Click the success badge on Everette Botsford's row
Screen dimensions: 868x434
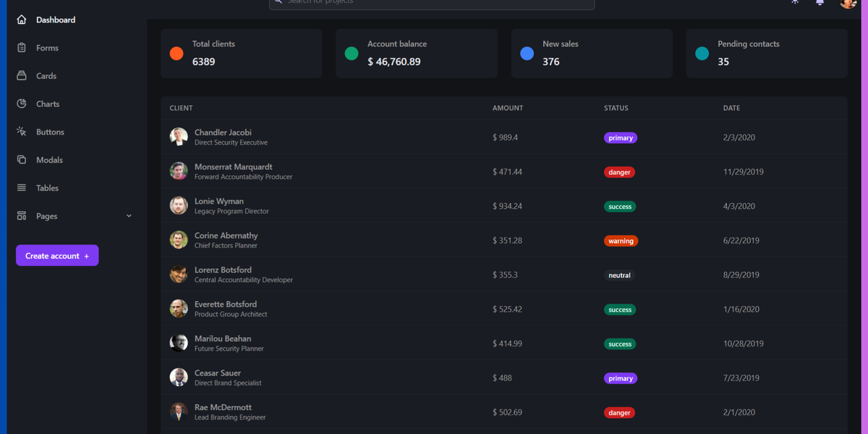coord(620,310)
